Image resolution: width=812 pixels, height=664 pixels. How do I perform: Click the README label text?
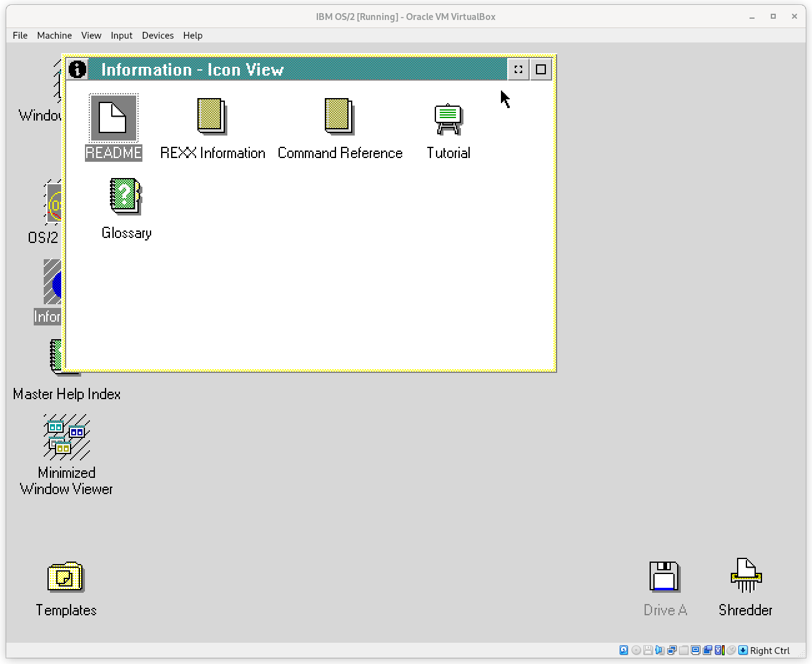114,153
